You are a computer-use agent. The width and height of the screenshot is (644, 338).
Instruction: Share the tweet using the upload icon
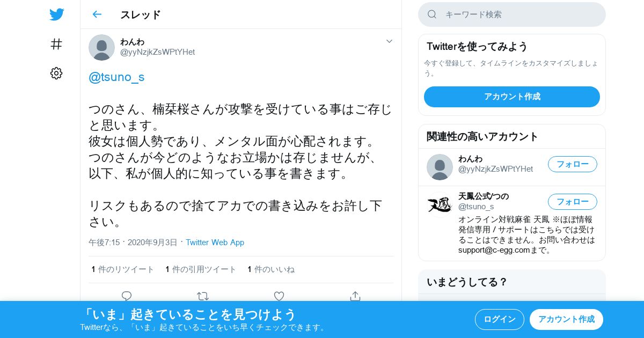coord(355,296)
